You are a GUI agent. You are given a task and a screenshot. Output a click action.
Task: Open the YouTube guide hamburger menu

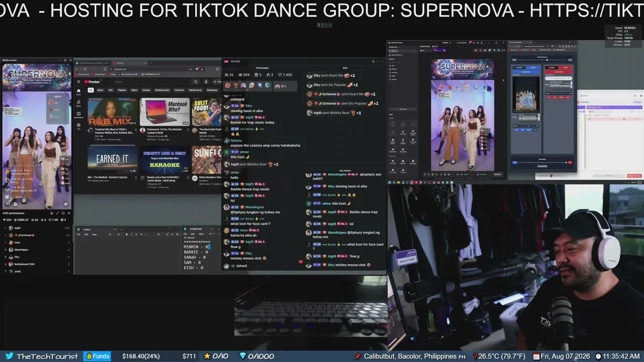click(78, 81)
